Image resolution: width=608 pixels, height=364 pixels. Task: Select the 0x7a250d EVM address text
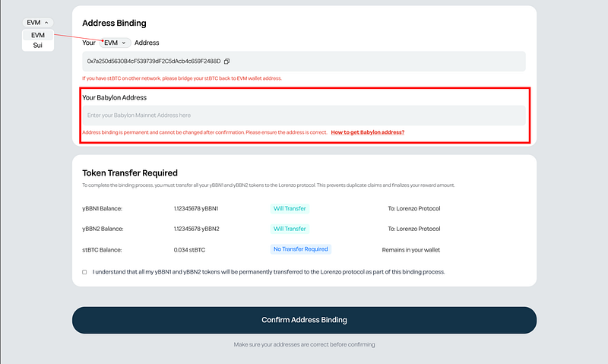click(154, 62)
